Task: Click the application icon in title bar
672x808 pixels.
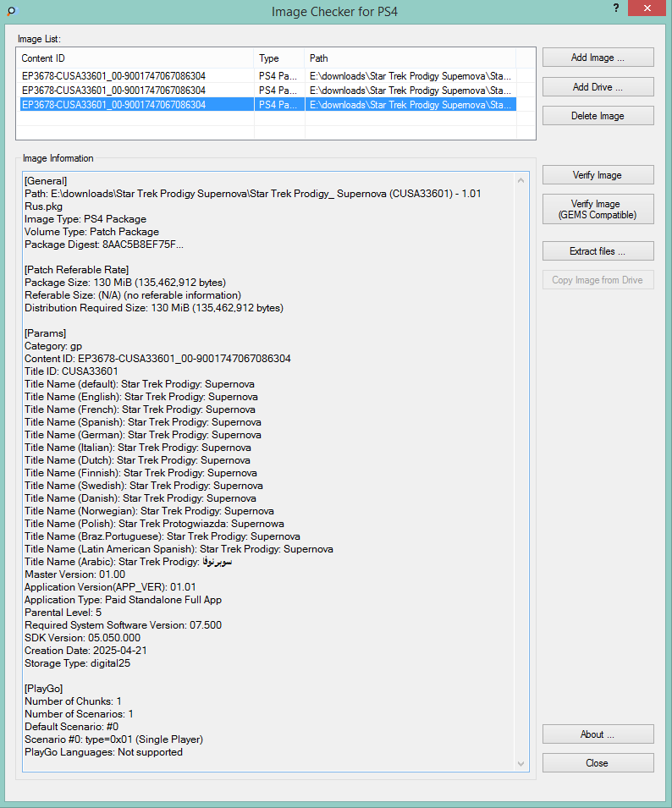Action: tap(11, 10)
